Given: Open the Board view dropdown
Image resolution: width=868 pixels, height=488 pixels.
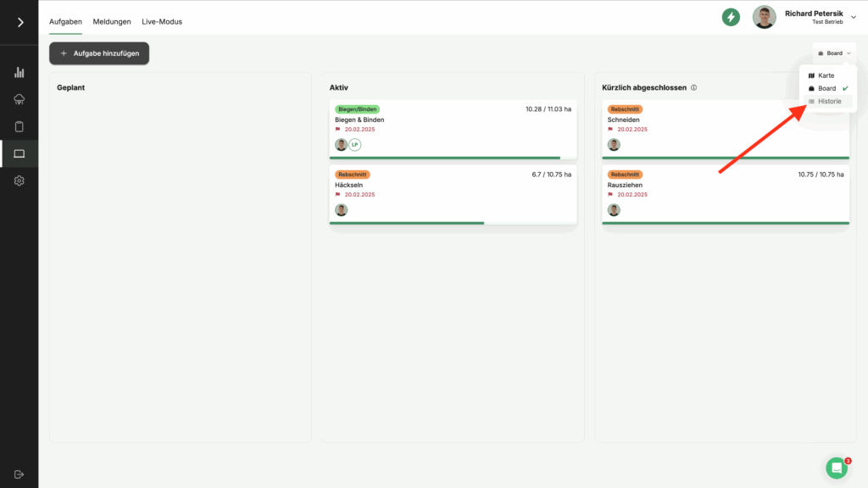Looking at the screenshot, I should (x=834, y=53).
